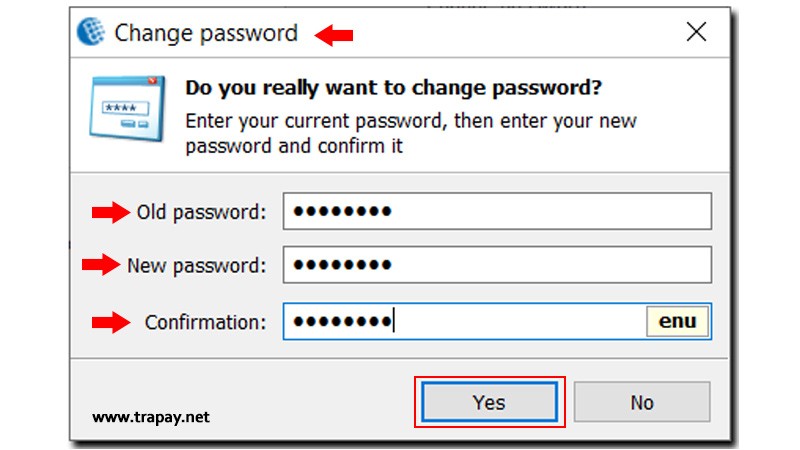
Task: Focus the Old password input field
Action: (497, 212)
